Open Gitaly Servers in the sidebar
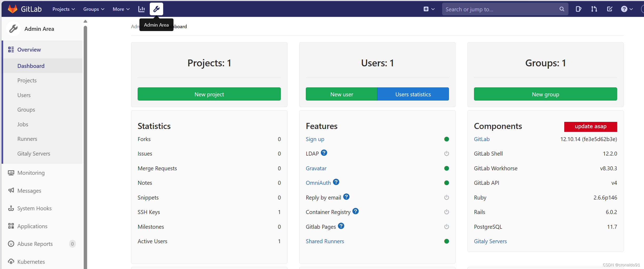 click(x=34, y=153)
